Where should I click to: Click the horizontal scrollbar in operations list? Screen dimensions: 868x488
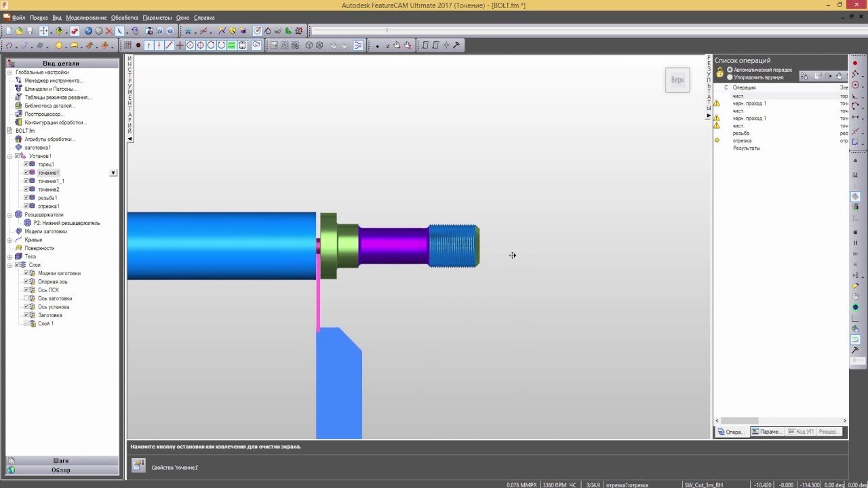click(738, 421)
